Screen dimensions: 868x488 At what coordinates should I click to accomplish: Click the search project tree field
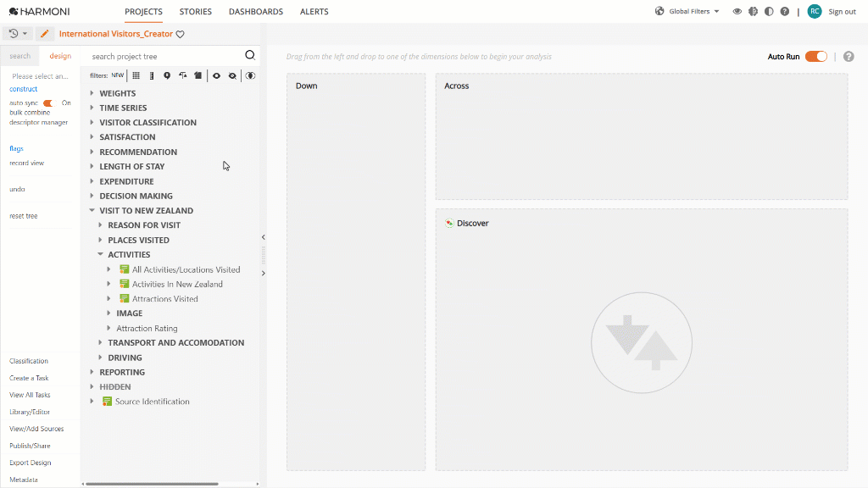(166, 56)
